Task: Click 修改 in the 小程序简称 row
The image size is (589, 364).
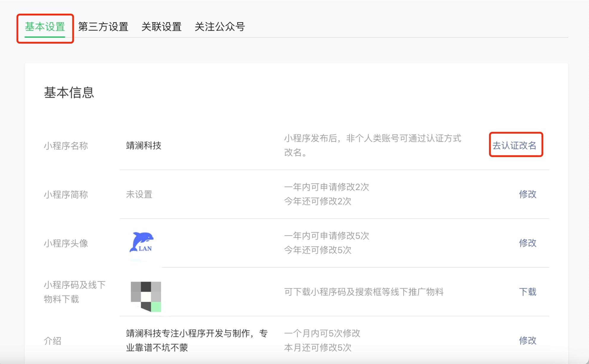Action: pos(528,194)
